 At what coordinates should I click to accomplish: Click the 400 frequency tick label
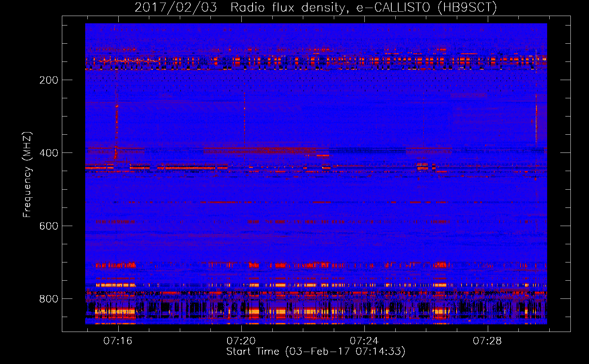[49, 153]
